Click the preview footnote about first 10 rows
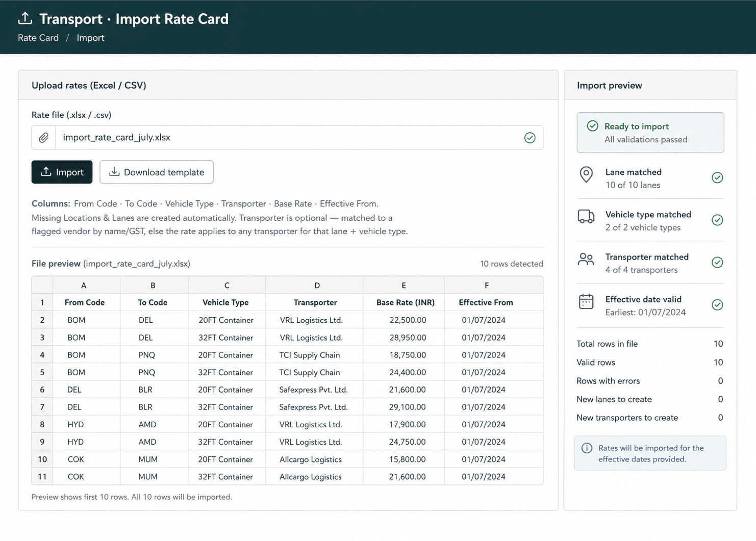The width and height of the screenshot is (756, 541). 132,497
